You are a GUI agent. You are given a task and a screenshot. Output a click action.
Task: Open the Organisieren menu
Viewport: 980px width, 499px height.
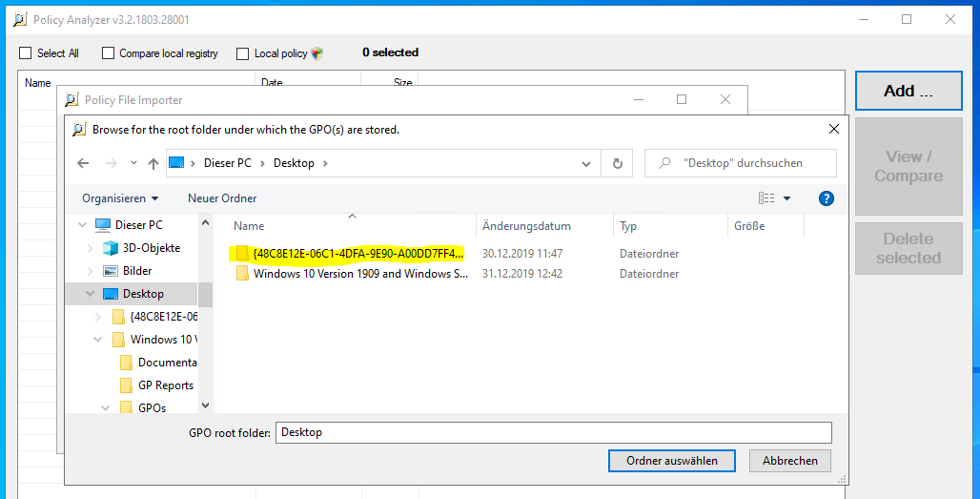coord(120,198)
